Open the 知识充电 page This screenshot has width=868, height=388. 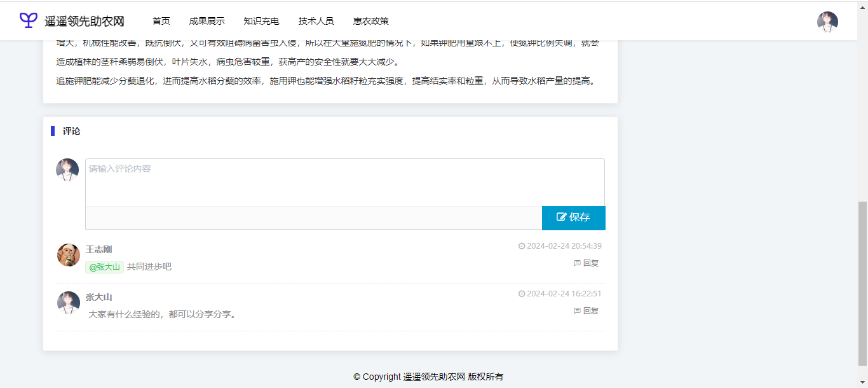click(261, 21)
